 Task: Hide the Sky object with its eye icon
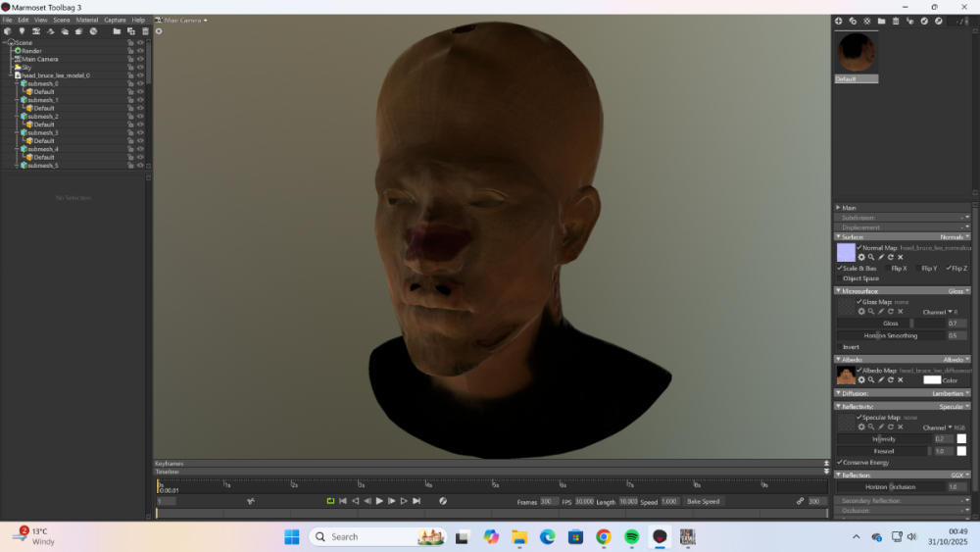pyautogui.click(x=140, y=67)
